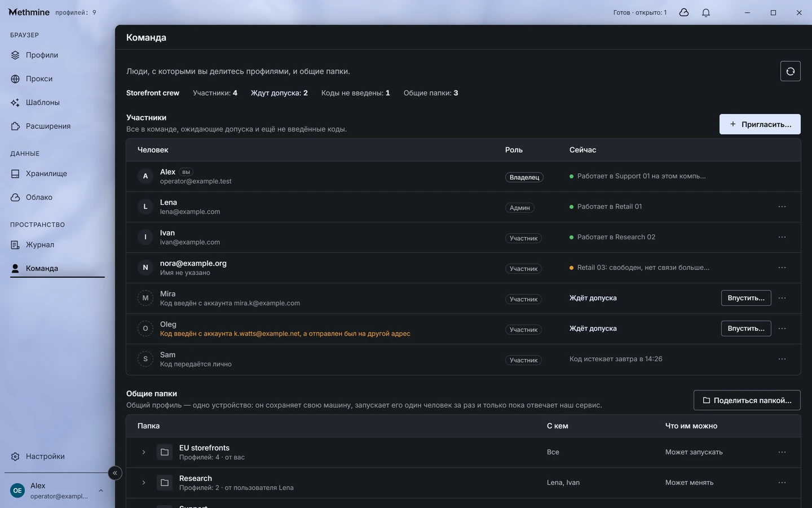Open the more options menu for Ivan
Screen dimensions: 812x508
[x=782, y=237]
